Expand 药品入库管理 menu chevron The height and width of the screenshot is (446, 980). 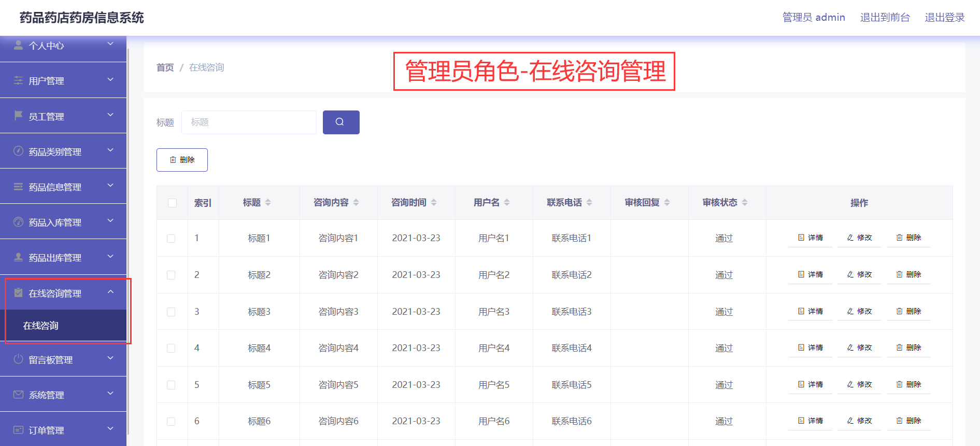[x=110, y=220]
